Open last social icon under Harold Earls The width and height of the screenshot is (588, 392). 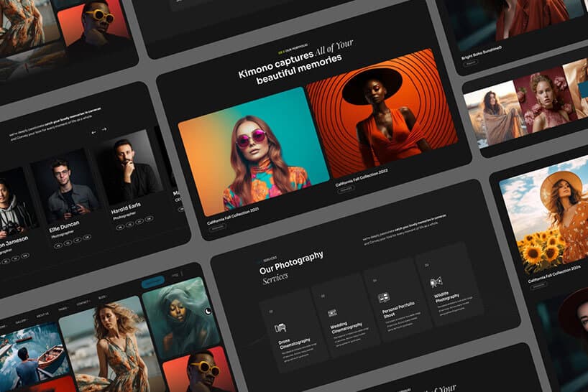point(150,218)
